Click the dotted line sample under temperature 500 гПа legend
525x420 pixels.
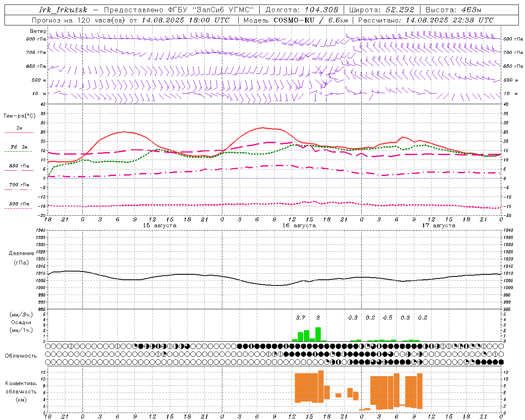(x=19, y=208)
